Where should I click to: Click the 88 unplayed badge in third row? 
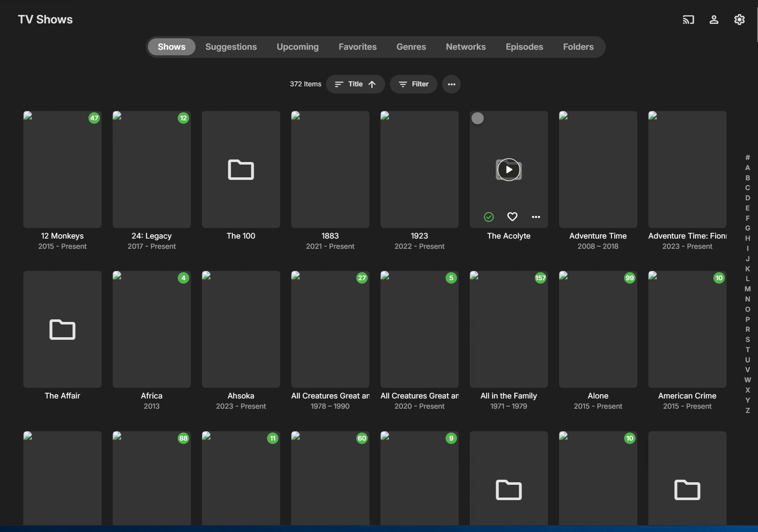click(x=183, y=438)
